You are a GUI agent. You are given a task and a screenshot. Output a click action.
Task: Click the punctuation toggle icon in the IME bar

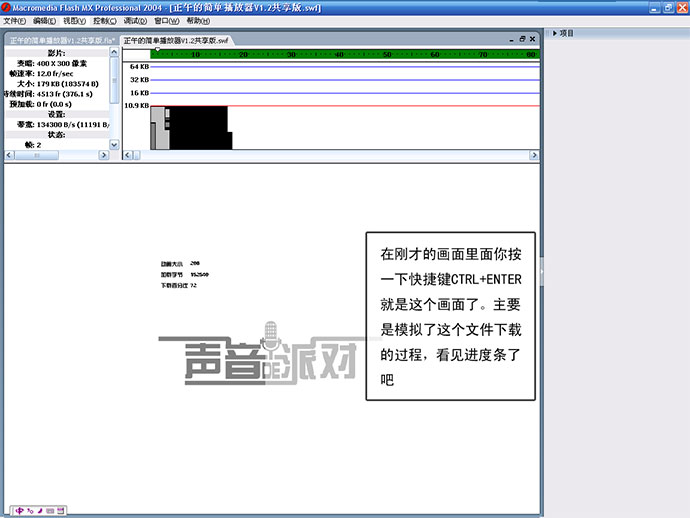point(30,511)
